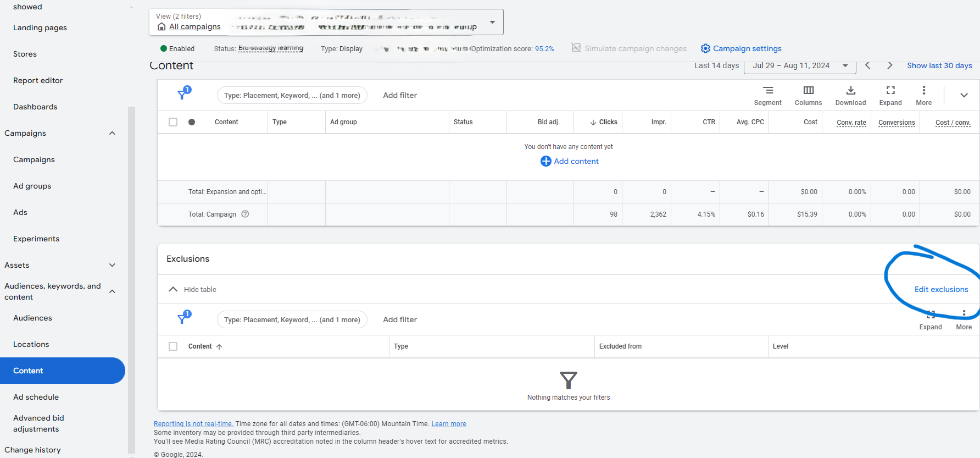
Task: Open the Learn more link in footer
Action: tap(449, 424)
